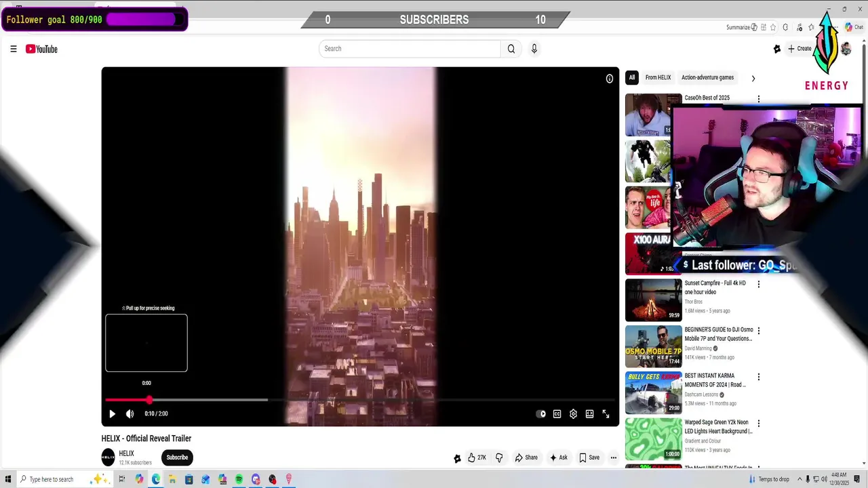The image size is (868, 488).
Task: Open Task View on the taskbar
Action: [122, 479]
